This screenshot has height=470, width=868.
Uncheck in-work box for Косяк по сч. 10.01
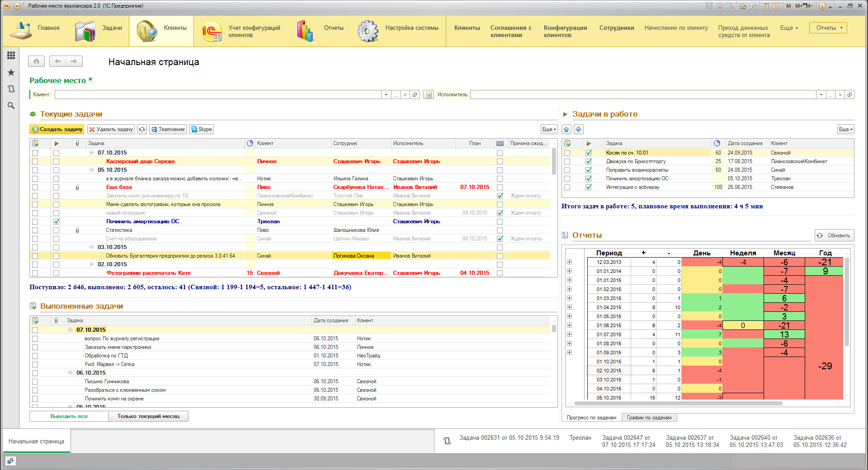pos(588,153)
